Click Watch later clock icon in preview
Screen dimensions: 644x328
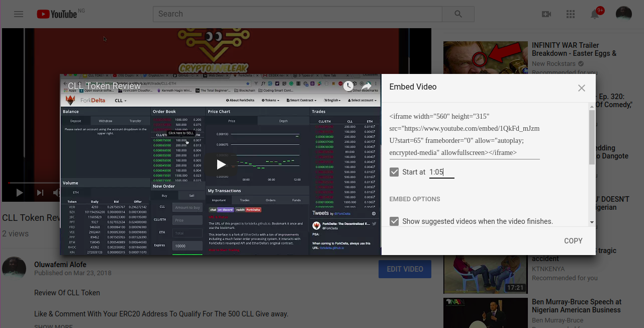pos(348,86)
